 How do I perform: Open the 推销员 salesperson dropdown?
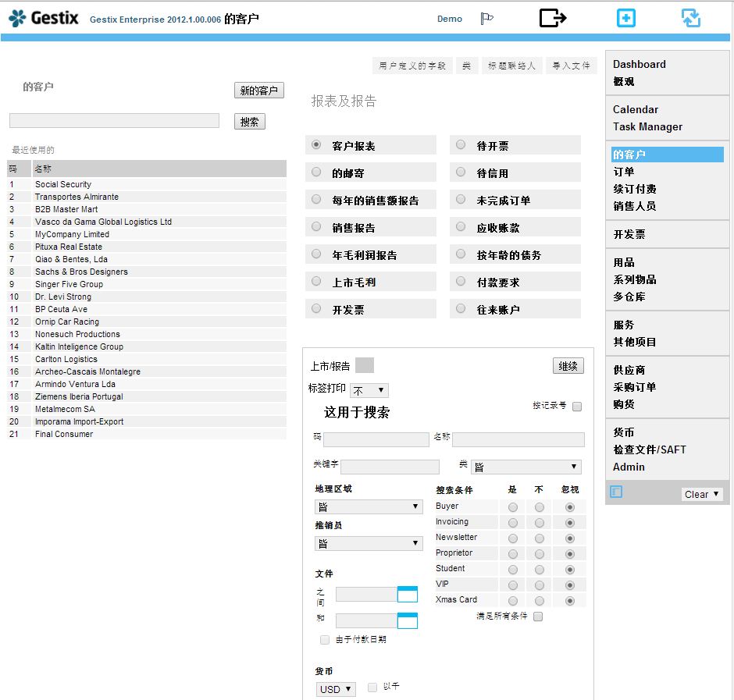[369, 543]
